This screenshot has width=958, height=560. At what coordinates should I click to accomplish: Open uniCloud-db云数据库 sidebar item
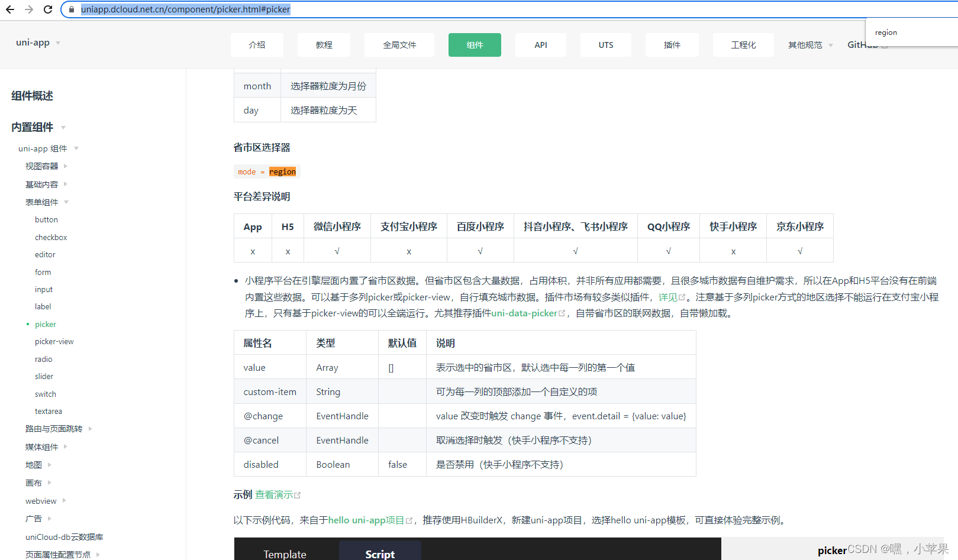[64, 537]
